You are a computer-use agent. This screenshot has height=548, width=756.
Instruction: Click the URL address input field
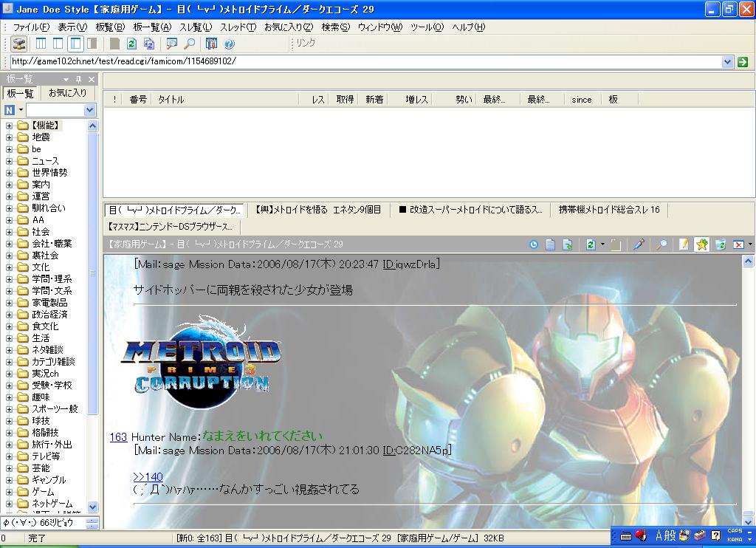[x=365, y=61]
